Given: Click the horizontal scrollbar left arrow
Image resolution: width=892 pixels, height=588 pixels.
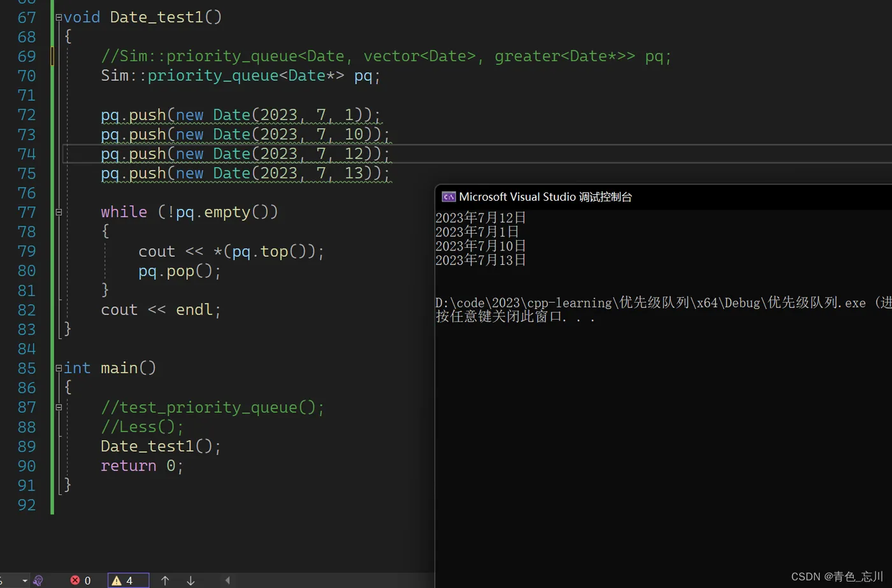Looking at the screenshot, I should tap(227, 580).
